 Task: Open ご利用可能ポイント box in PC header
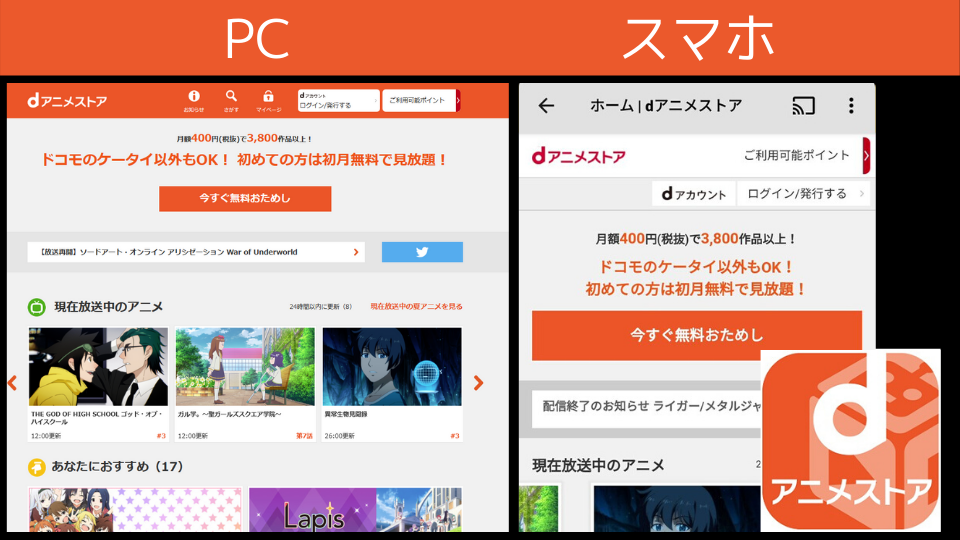click(x=421, y=100)
